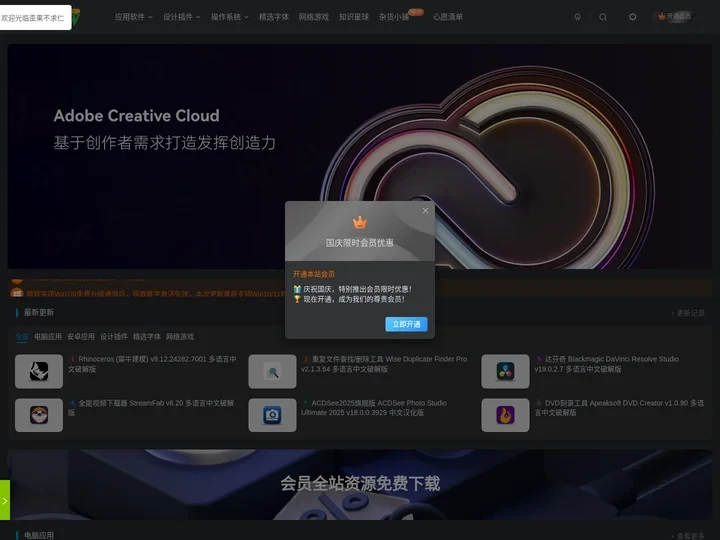Select the 全部 tab under 最新更新
Image resolution: width=720 pixels, height=540 pixels.
[x=22, y=337]
